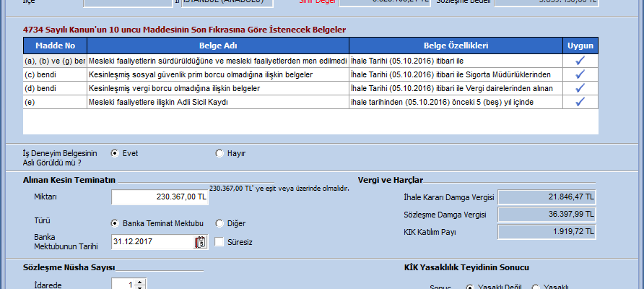The height and width of the screenshot is (289, 644).
Task: Select the Yasaklı Değil radio option
Action: coord(470,287)
